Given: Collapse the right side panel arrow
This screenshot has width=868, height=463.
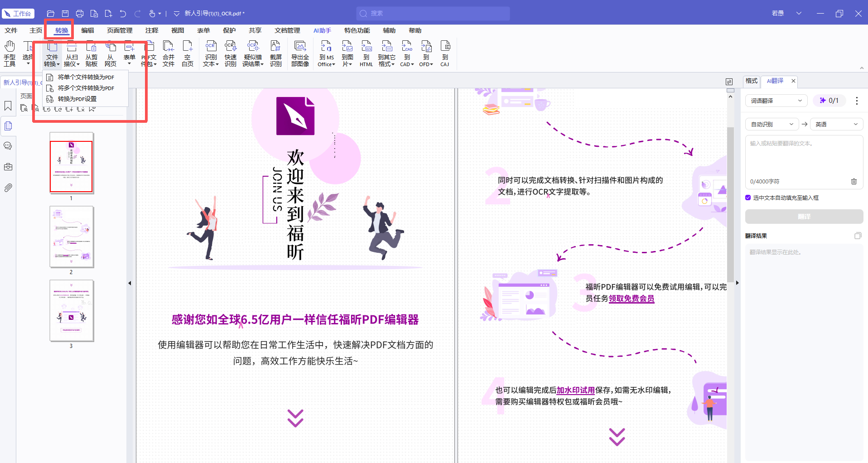Looking at the screenshot, I should coord(737,283).
